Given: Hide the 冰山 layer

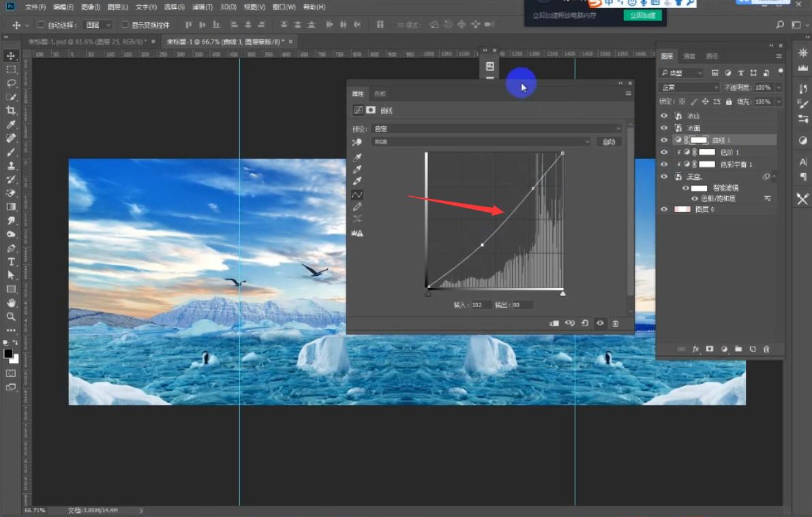Looking at the screenshot, I should point(663,115).
